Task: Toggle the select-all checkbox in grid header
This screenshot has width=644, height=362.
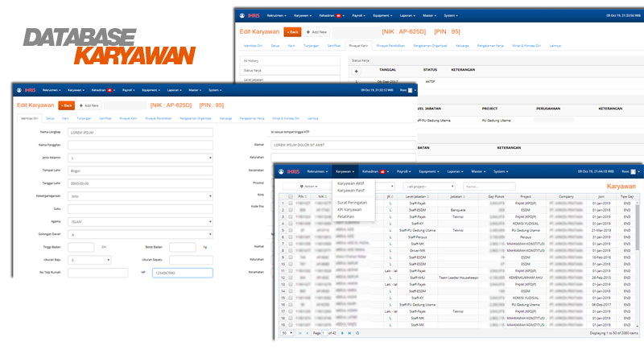Action: (291, 195)
